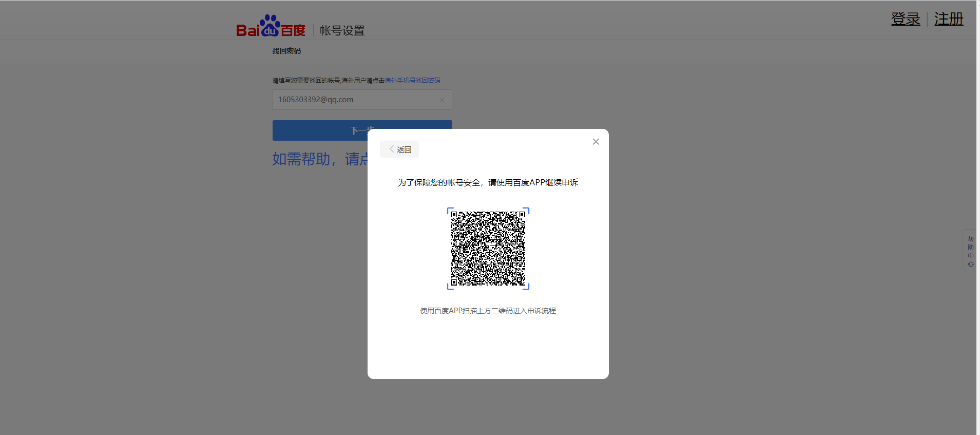Click the 如需帮助 help link
980x435 pixels.
coord(320,159)
